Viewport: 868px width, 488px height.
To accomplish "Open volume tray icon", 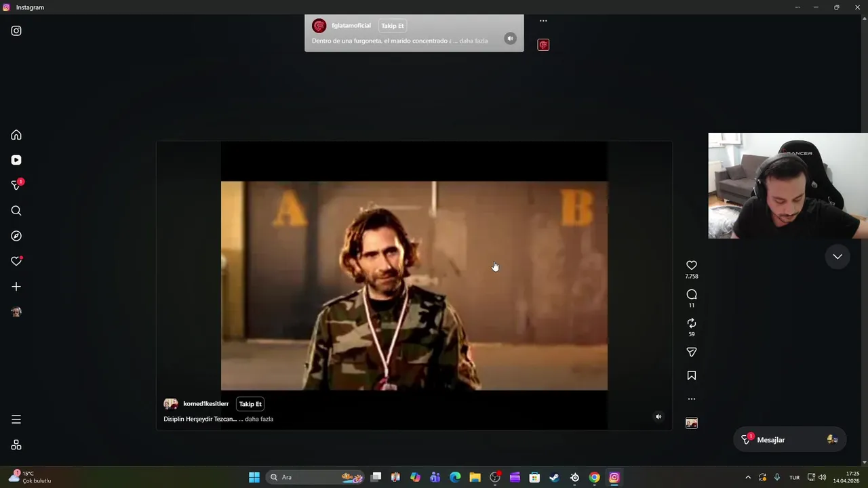I will 822,477.
